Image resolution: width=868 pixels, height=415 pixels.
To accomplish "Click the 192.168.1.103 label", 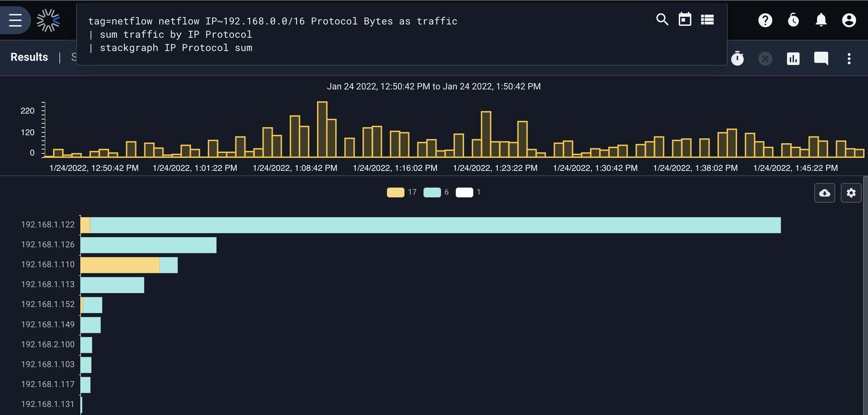I will 48,364.
